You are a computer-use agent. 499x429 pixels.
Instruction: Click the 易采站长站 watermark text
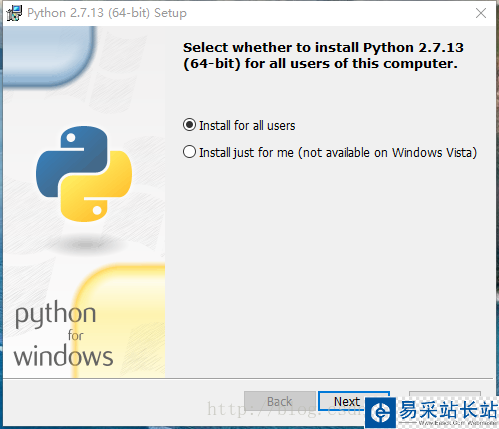pos(448,410)
